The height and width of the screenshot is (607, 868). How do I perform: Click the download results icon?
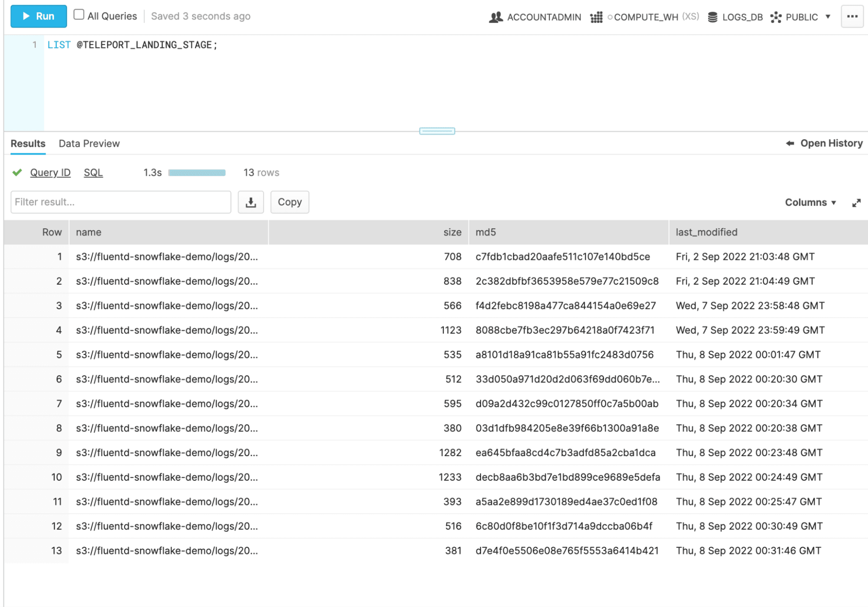tap(251, 202)
